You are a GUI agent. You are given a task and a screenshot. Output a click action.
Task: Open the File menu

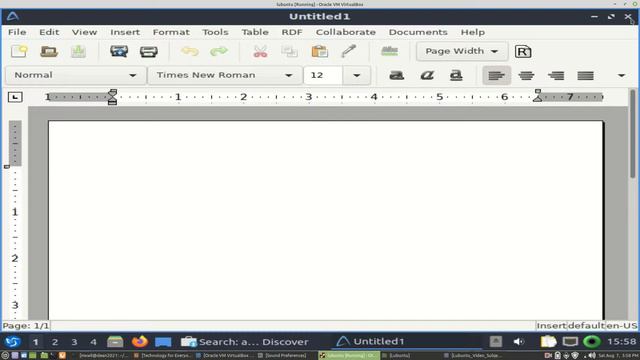17,32
